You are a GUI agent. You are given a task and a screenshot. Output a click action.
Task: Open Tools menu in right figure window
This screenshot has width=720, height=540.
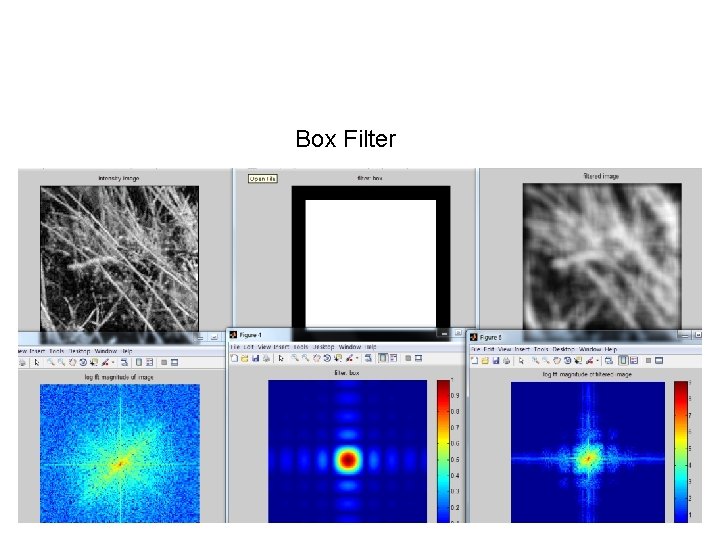tap(541, 349)
